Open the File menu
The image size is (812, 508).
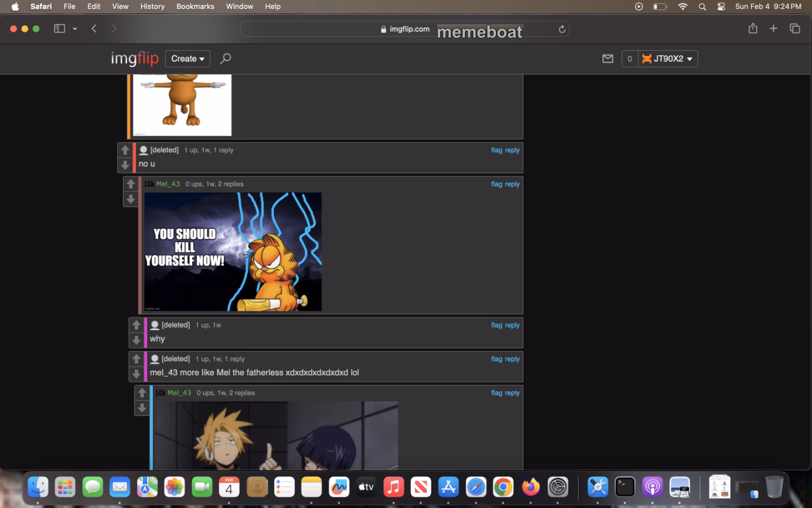point(69,6)
